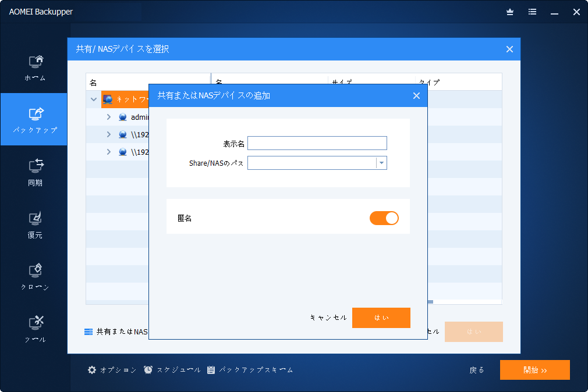Open the Tools (ツール) sidebar section
Screen dimensions: 588x392
coord(35,330)
